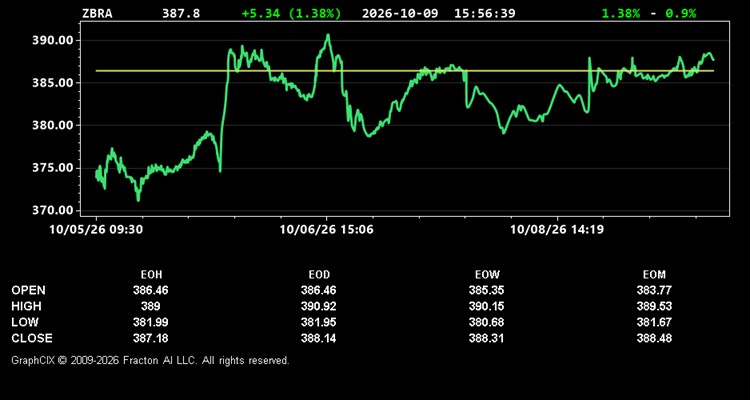The width and height of the screenshot is (750, 400).
Task: Click the EOD column header
Action: [319, 275]
